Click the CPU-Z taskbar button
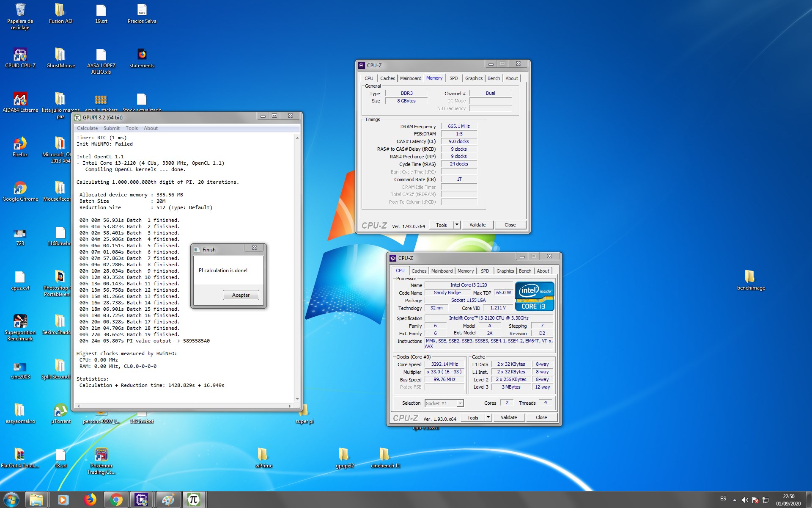Screen dimensions: 812x508 point(141,500)
